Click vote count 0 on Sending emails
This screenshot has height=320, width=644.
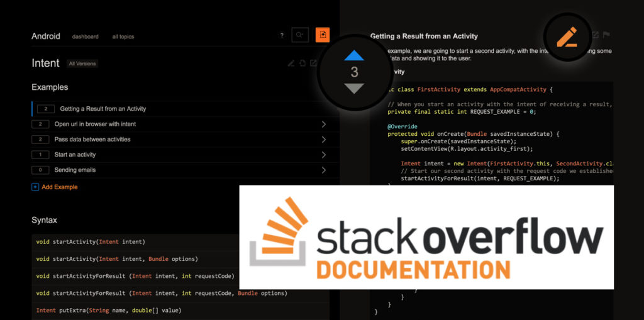pyautogui.click(x=41, y=170)
